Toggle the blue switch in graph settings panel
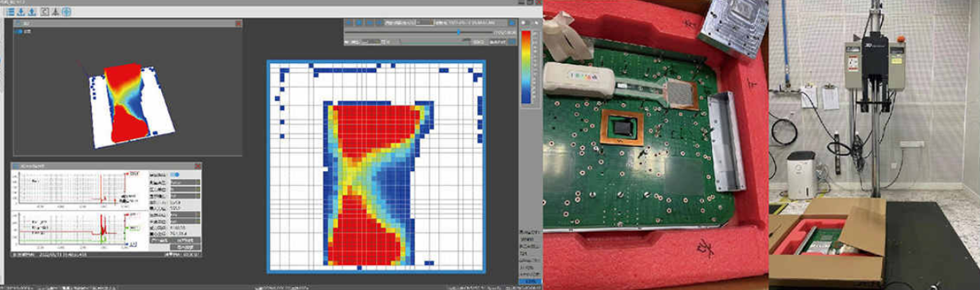The image size is (980, 290). click(x=175, y=174)
